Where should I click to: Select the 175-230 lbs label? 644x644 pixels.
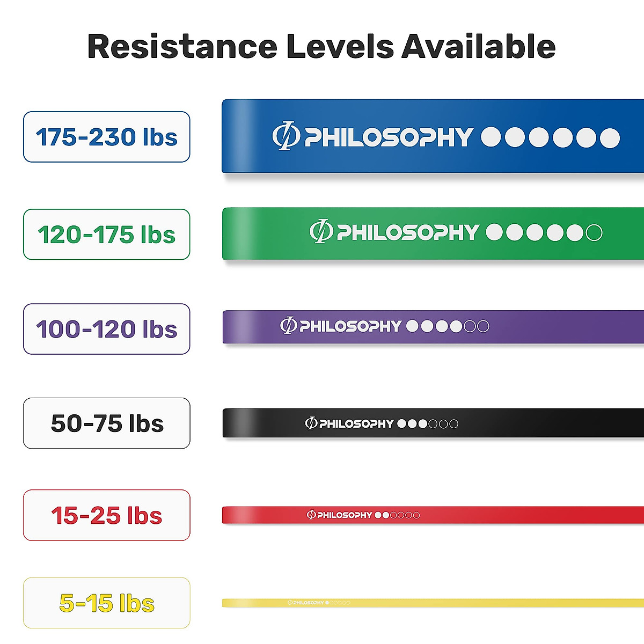point(107,137)
